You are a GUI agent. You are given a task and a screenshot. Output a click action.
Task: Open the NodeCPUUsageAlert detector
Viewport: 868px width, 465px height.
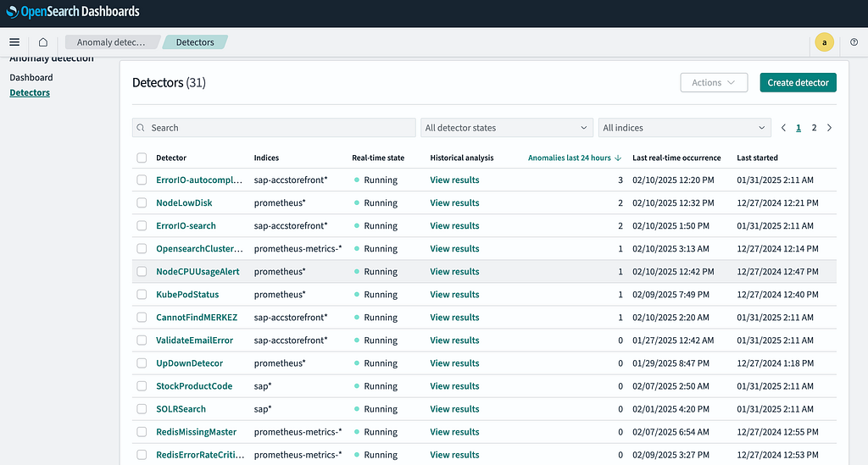(198, 272)
